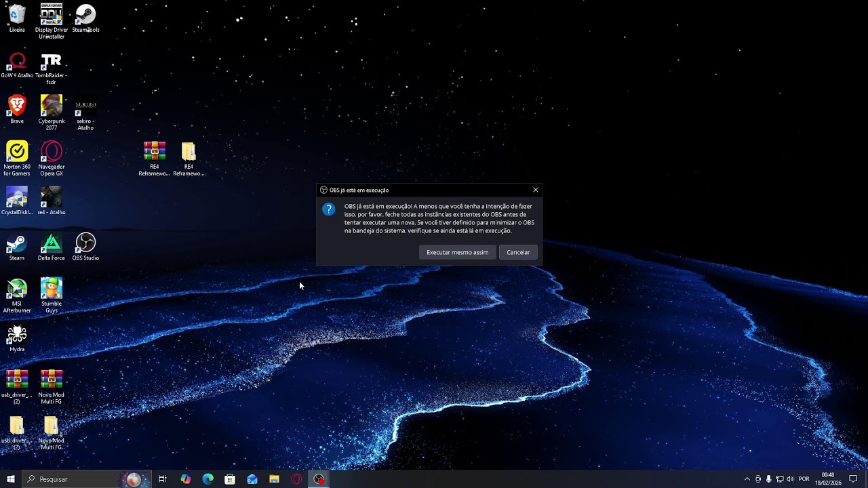Select the Norton 360 for Gamers icon
Image resolution: width=868 pixels, height=488 pixels.
[17, 158]
